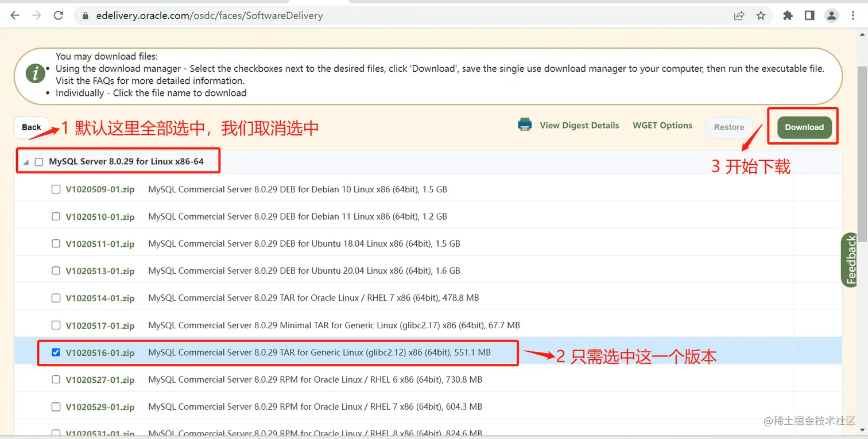Reload the page with refresh icon
The height and width of the screenshot is (439, 868).
pos(59,15)
